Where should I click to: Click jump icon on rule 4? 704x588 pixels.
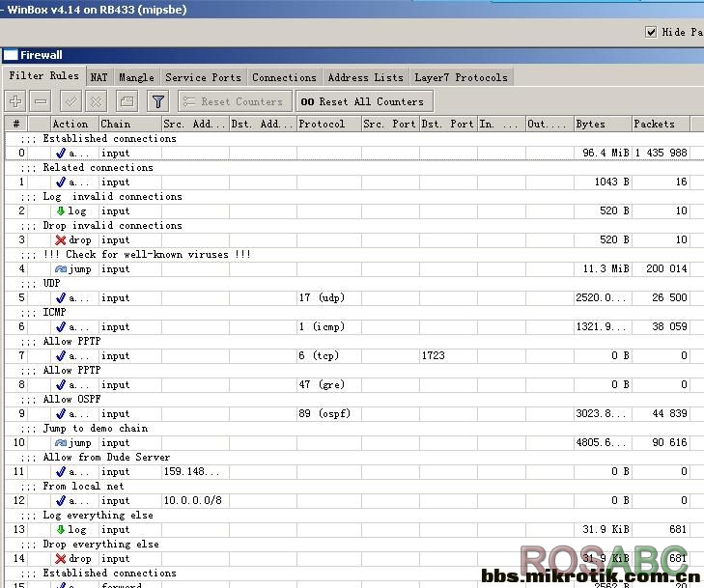coord(61,268)
